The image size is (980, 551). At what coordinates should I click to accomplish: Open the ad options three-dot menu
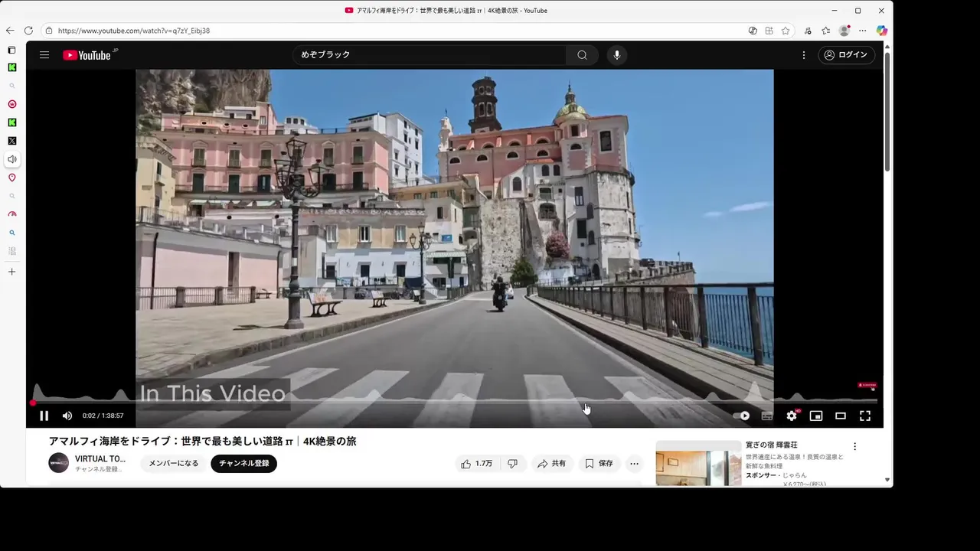tap(855, 446)
